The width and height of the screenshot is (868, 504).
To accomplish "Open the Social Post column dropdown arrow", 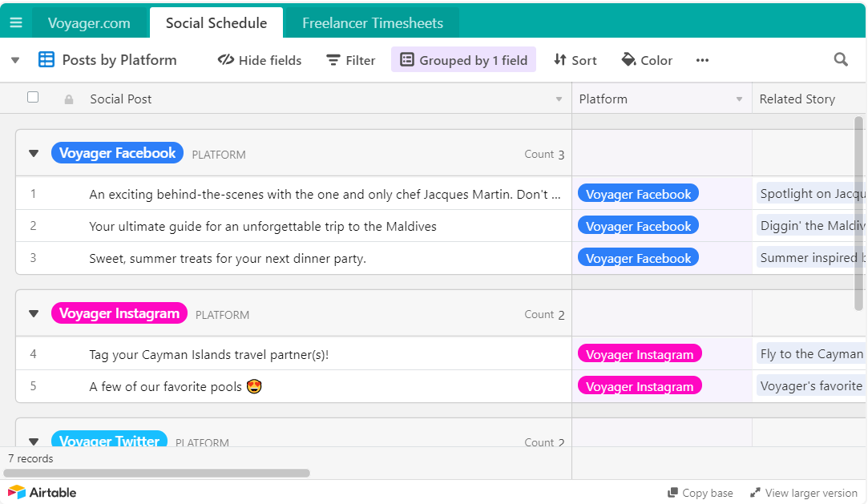I will coord(559,99).
